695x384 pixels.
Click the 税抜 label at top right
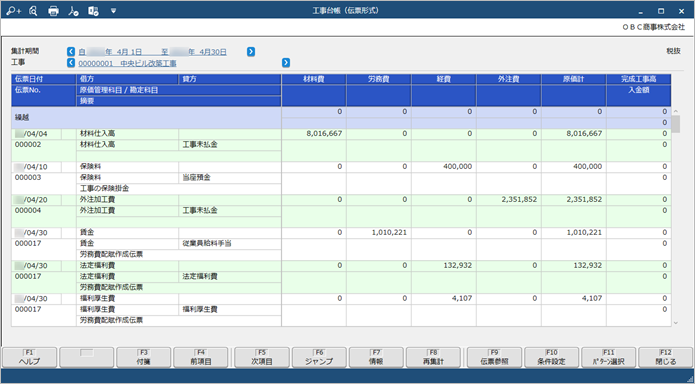(x=673, y=51)
